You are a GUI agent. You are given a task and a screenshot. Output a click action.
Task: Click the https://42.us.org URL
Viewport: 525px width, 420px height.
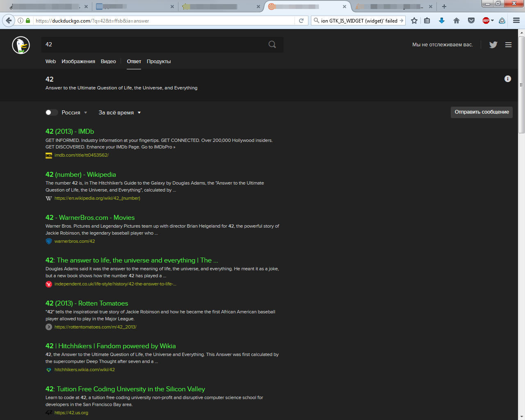[x=71, y=413]
